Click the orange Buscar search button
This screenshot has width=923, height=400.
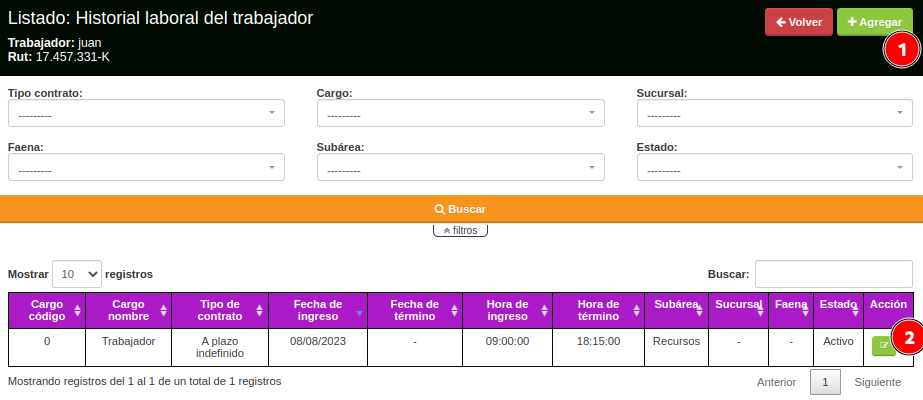tap(462, 209)
